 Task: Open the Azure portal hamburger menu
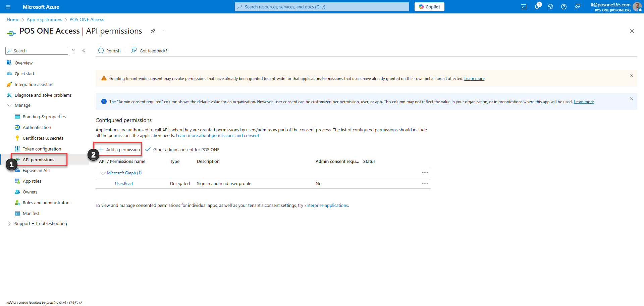(8, 7)
